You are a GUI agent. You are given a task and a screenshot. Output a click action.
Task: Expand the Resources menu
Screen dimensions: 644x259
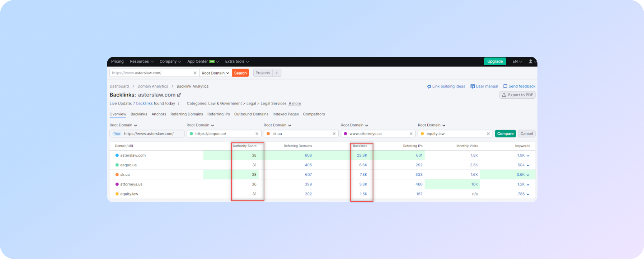click(141, 61)
